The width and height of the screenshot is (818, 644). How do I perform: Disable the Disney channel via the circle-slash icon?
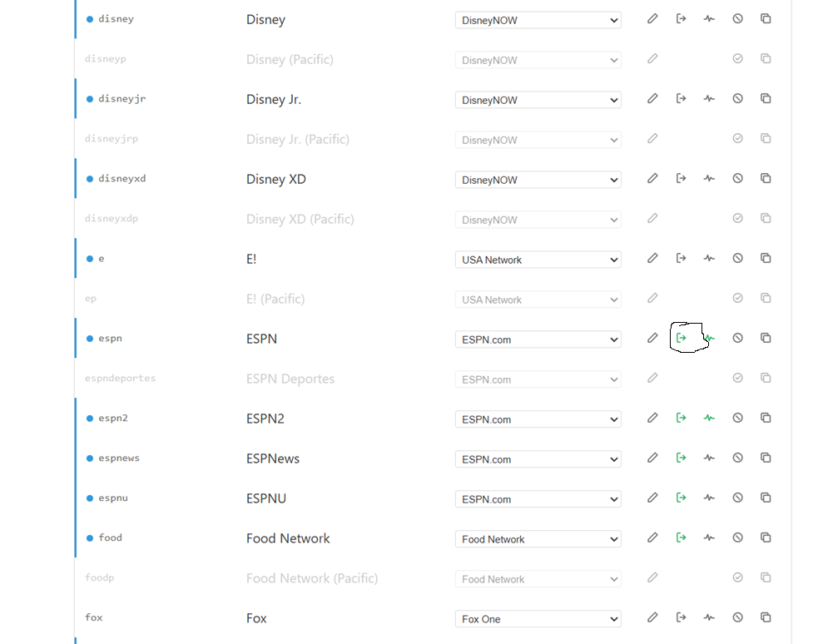coord(737,19)
